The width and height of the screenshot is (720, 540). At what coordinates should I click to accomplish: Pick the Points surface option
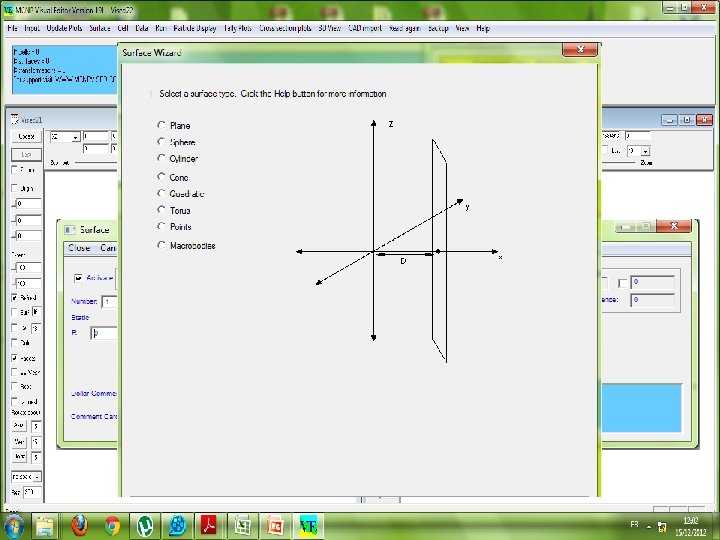tap(161, 226)
